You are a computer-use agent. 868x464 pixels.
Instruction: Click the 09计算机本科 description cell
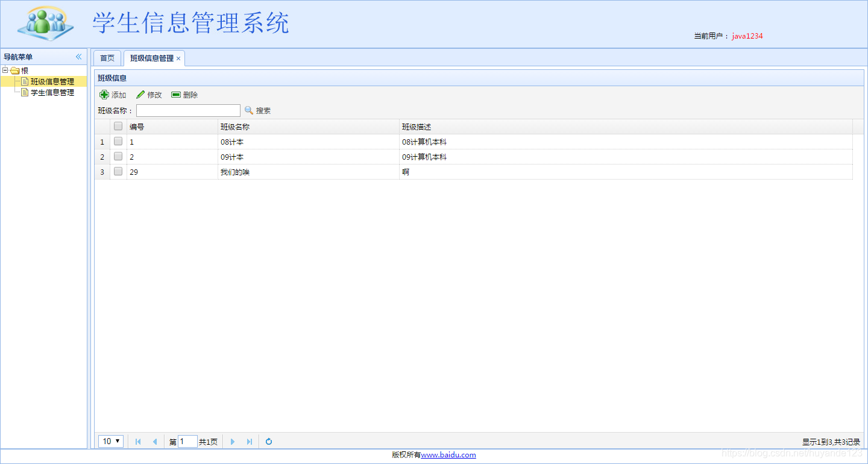[626, 157]
